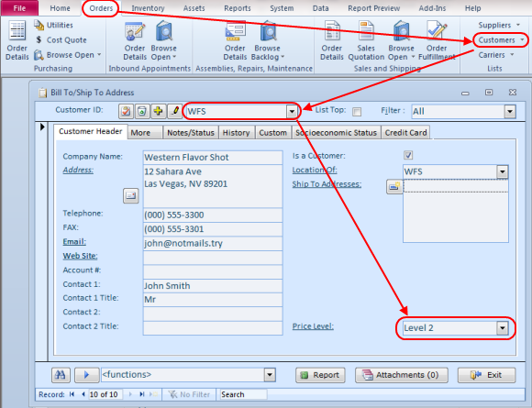Toggle the List Top checkbox
This screenshot has width=532, height=408.
coord(357,112)
